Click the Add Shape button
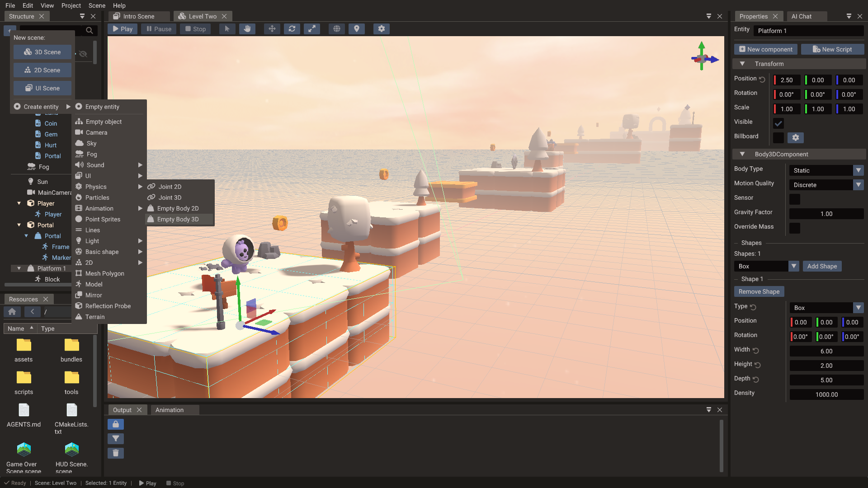The width and height of the screenshot is (868, 488). (x=822, y=266)
